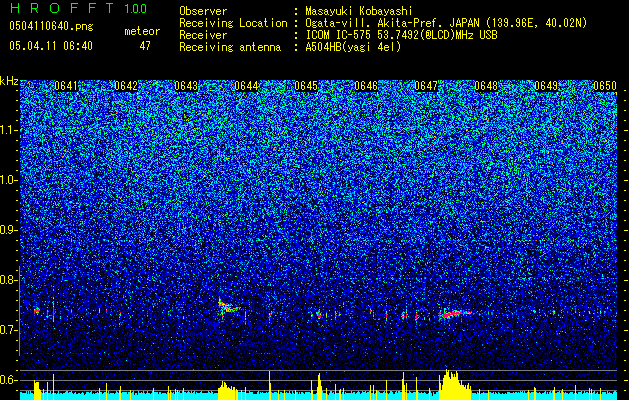The height and width of the screenshot is (400, 629).
Task: Click the 0641 time marker
Action: [x=66, y=86]
